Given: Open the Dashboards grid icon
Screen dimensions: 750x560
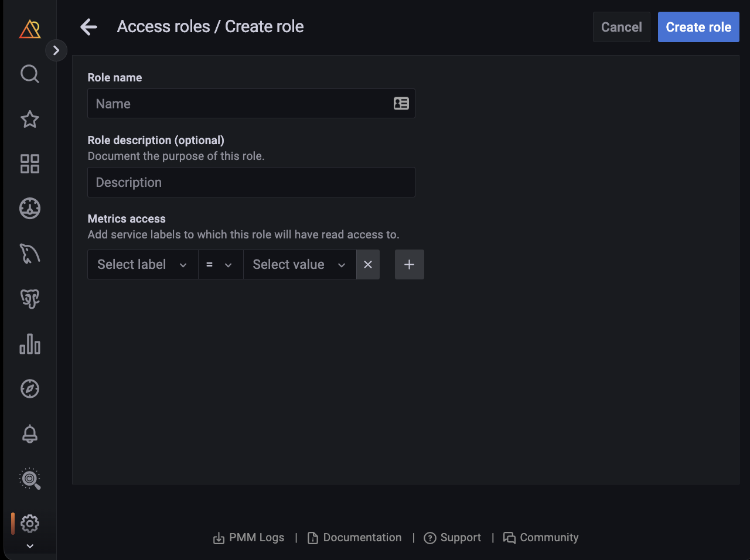Looking at the screenshot, I should tap(30, 164).
